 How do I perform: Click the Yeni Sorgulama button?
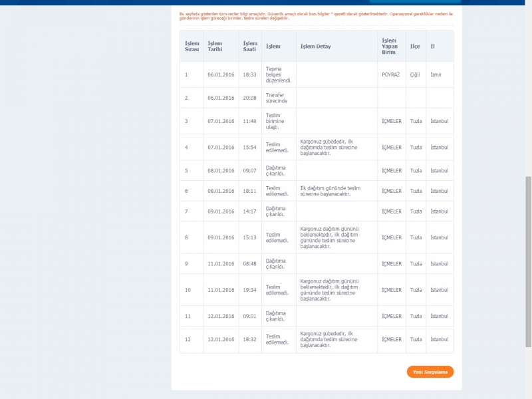(430, 372)
